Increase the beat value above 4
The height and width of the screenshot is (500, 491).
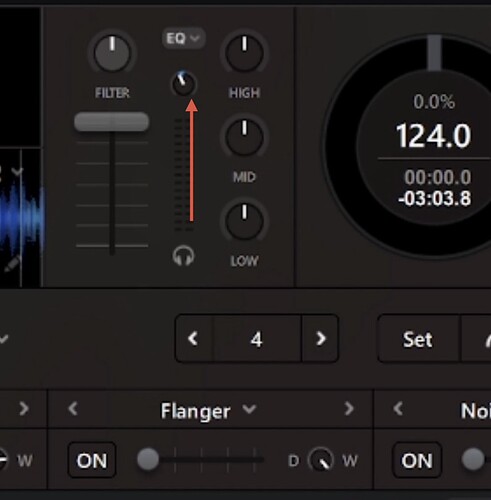point(320,339)
